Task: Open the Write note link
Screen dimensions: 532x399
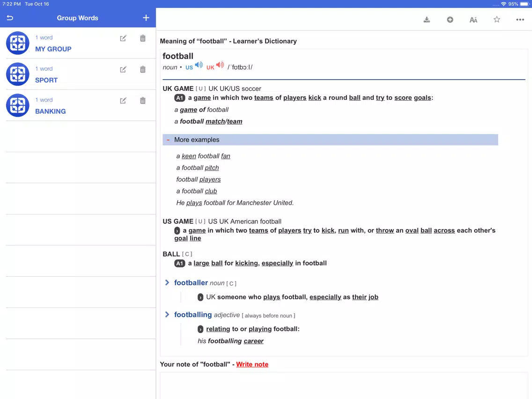Action: 252,364
